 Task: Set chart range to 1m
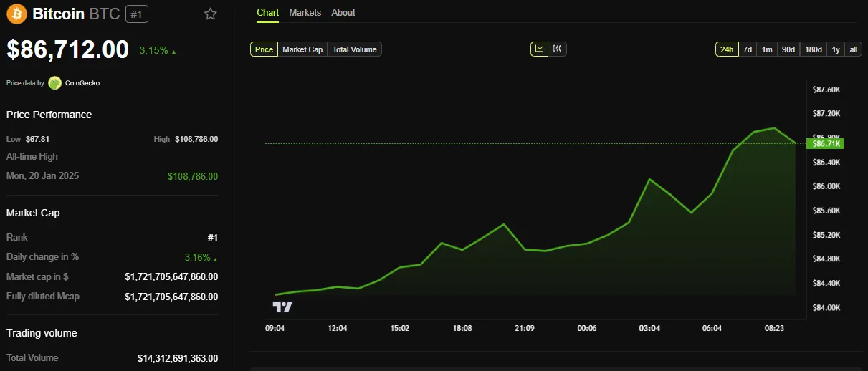tap(767, 49)
